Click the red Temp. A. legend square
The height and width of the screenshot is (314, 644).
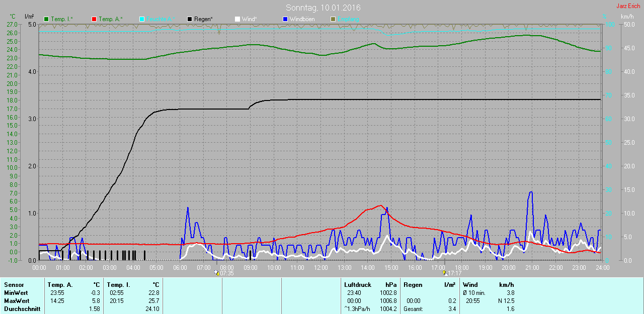click(94, 19)
